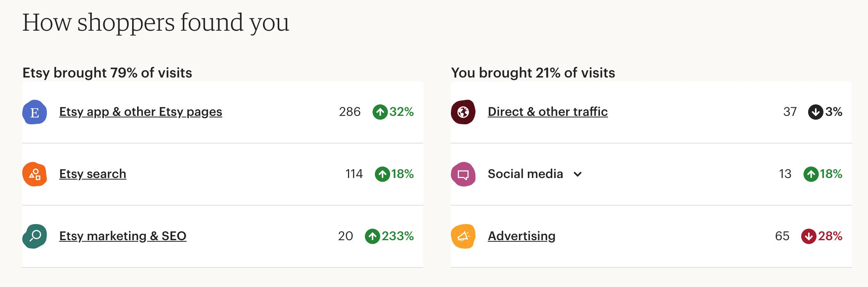Click the green arrow next to Social media's 18%
This screenshot has height=287, width=868.
pyautogui.click(x=812, y=174)
